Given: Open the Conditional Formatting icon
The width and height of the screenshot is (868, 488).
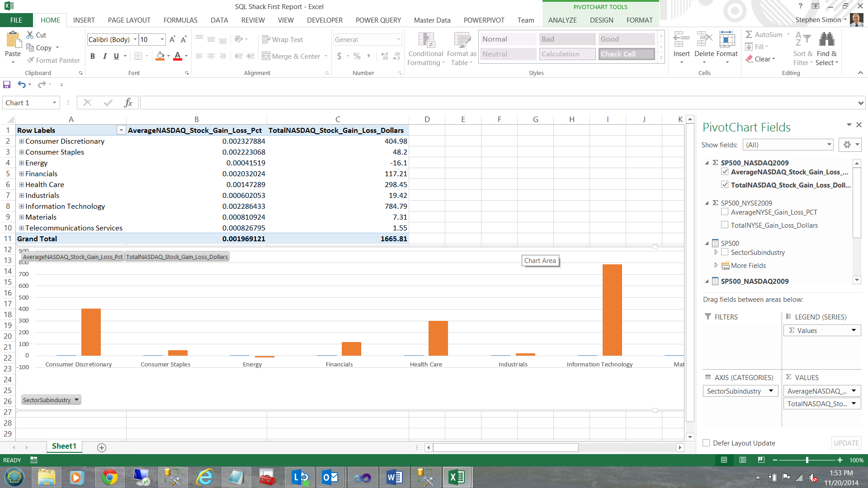Looking at the screenshot, I should click(426, 41).
